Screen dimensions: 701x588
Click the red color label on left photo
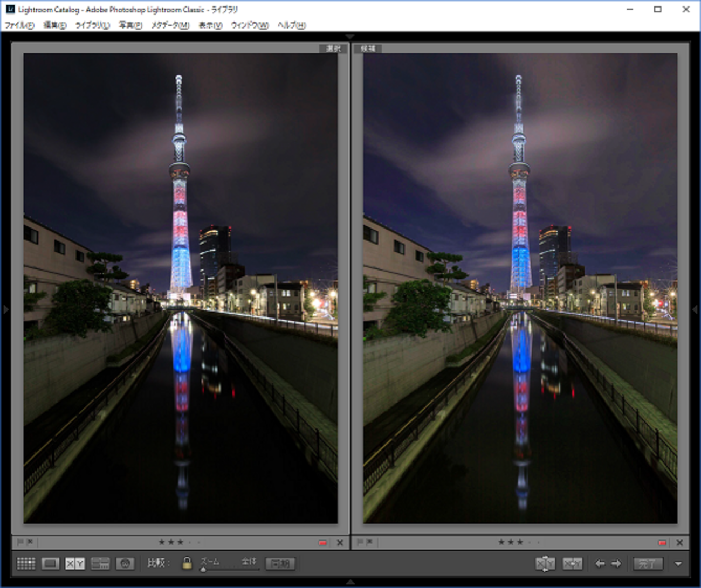click(x=322, y=543)
